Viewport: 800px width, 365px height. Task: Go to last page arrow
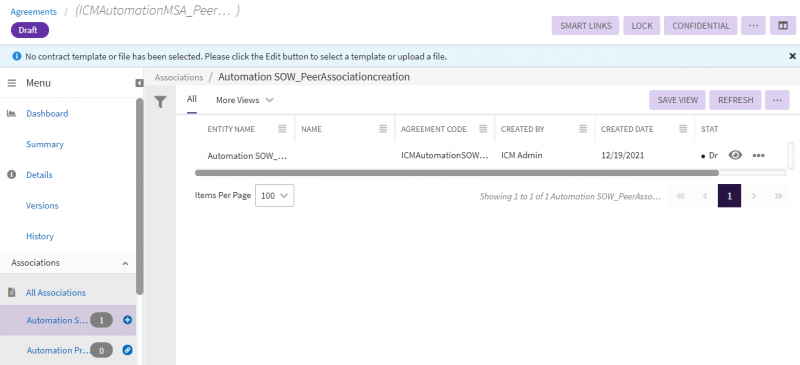pos(778,196)
